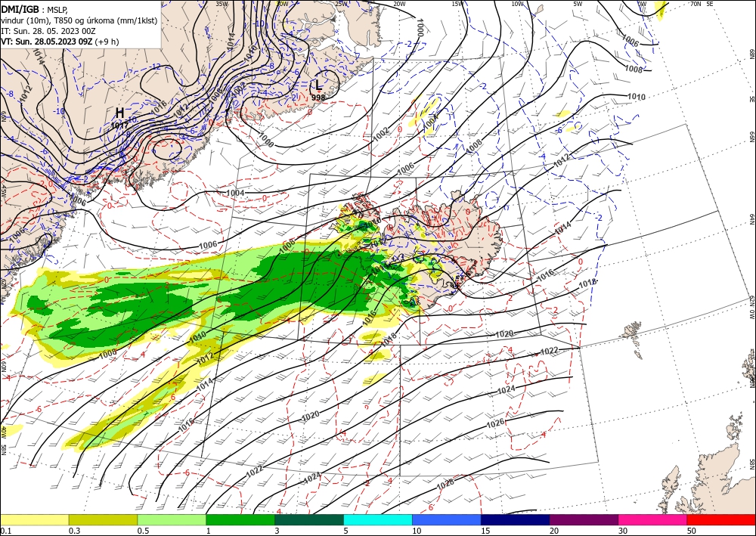Click the '10W' longitude label at top

517,4
